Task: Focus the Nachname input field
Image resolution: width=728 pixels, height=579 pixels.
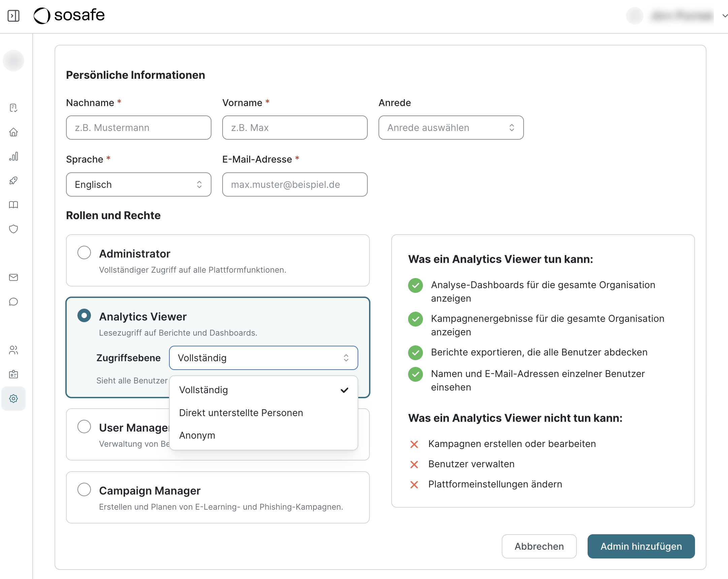Action: [138, 128]
